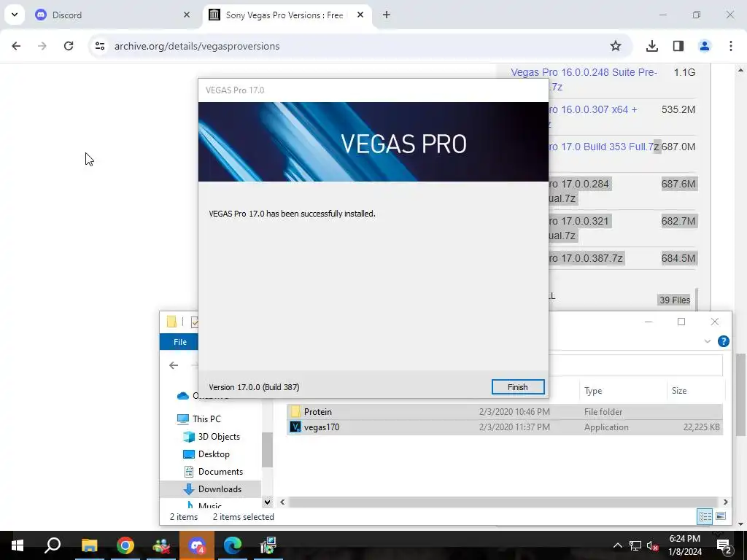Select the Protein folder

click(x=505, y=412)
